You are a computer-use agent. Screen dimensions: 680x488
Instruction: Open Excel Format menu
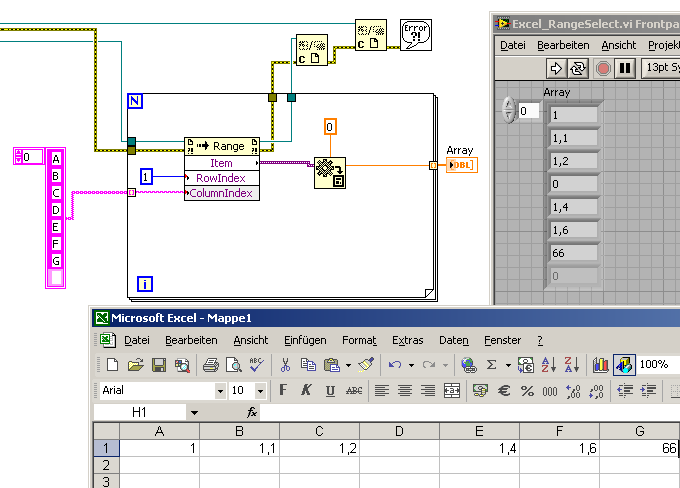coord(359,341)
